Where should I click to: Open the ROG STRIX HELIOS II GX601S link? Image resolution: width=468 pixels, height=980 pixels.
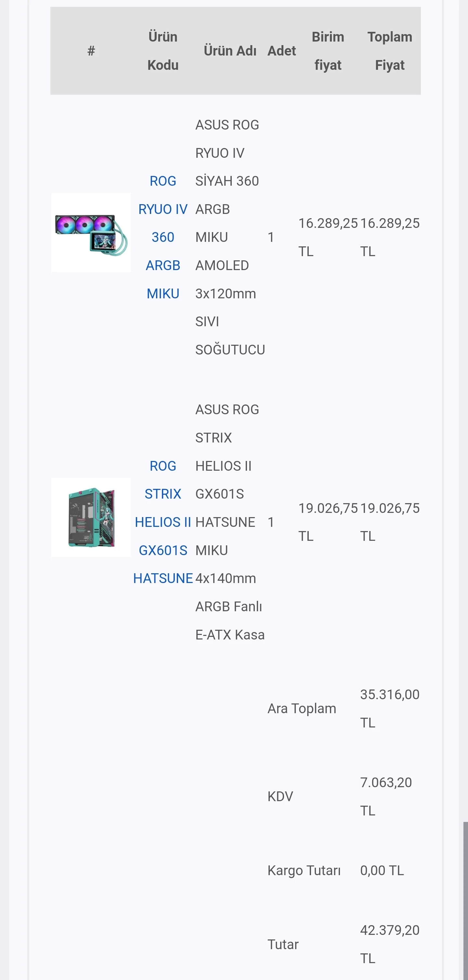(163, 522)
